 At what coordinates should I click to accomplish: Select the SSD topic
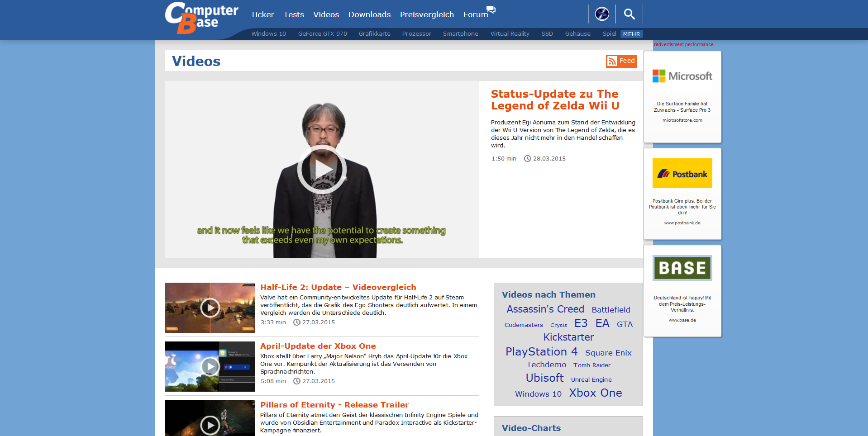coord(548,34)
